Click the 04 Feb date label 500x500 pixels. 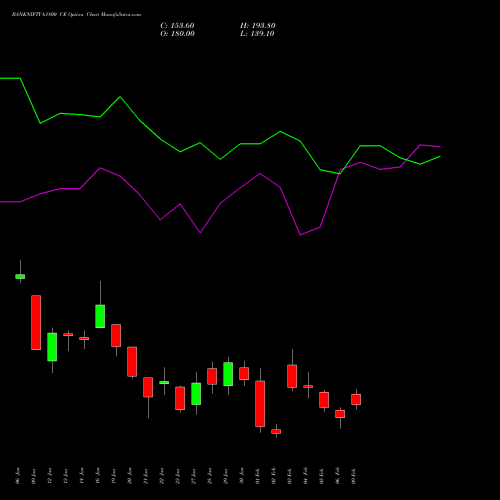(x=306, y=476)
